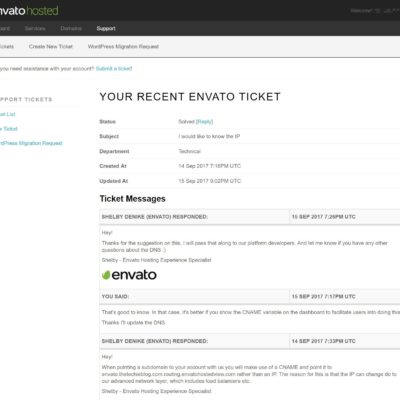This screenshot has height=400, width=400.
Task: Open the New Ticket sidebar link
Action: tap(9, 129)
